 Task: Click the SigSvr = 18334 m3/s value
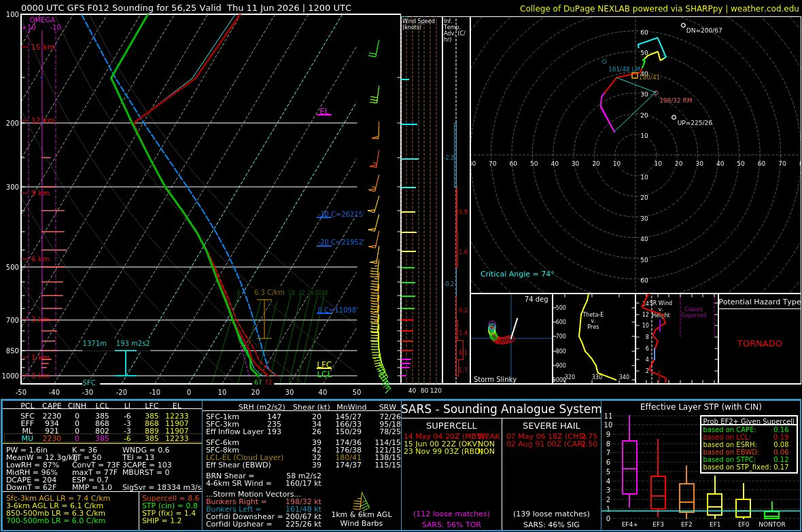coord(162,487)
